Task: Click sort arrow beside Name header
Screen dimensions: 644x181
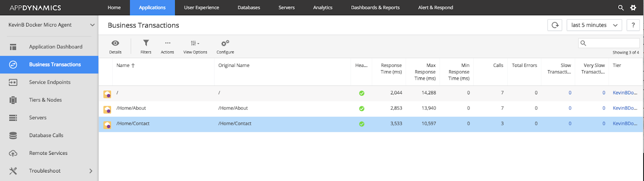Action: click(x=133, y=65)
